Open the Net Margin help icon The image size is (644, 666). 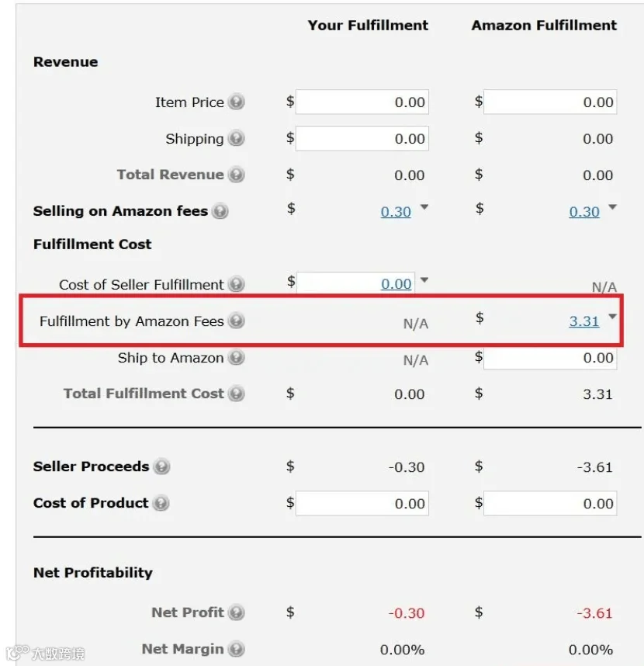(236, 649)
